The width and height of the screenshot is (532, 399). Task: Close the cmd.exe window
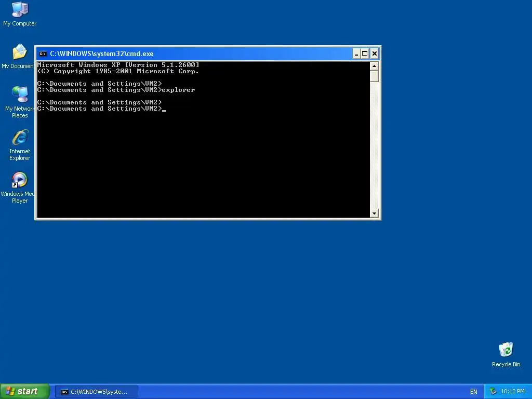coord(374,54)
